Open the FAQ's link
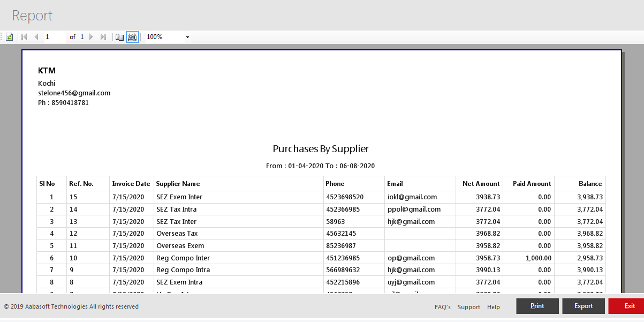The height and width of the screenshot is (322, 644). pos(442,307)
